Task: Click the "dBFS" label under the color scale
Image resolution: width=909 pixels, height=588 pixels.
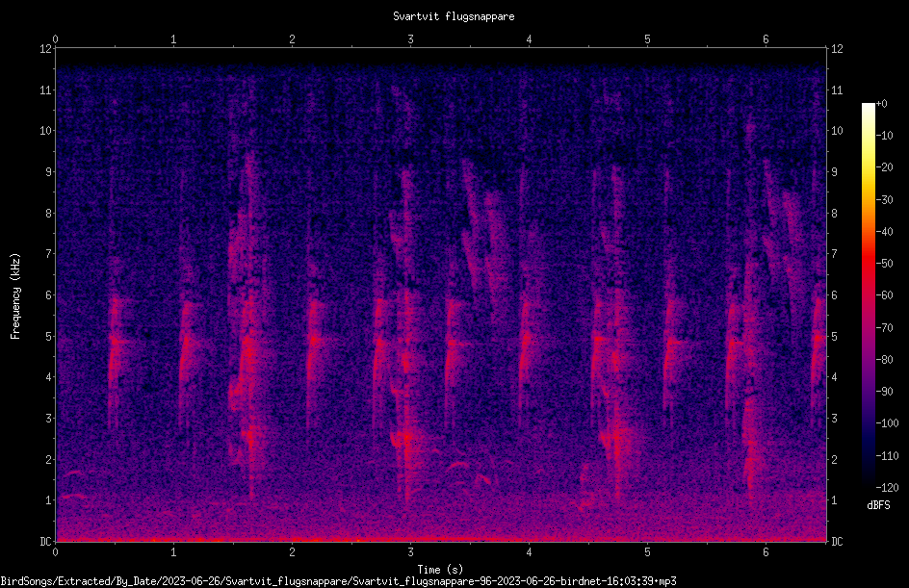Action: 878,505
